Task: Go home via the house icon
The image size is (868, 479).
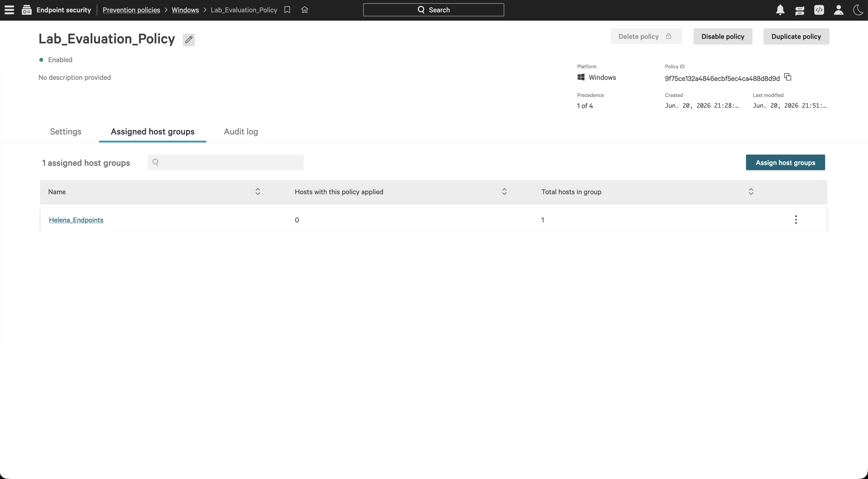Action: pyautogui.click(x=305, y=10)
